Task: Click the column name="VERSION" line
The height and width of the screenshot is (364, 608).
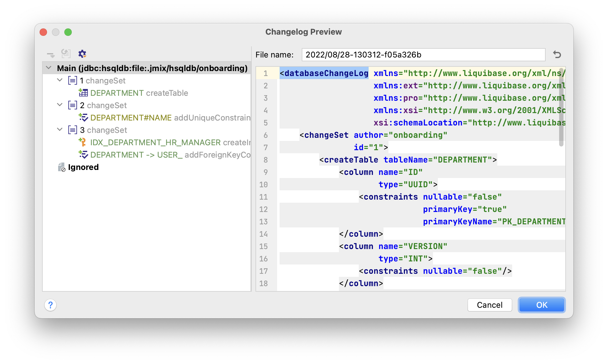Action: point(393,246)
